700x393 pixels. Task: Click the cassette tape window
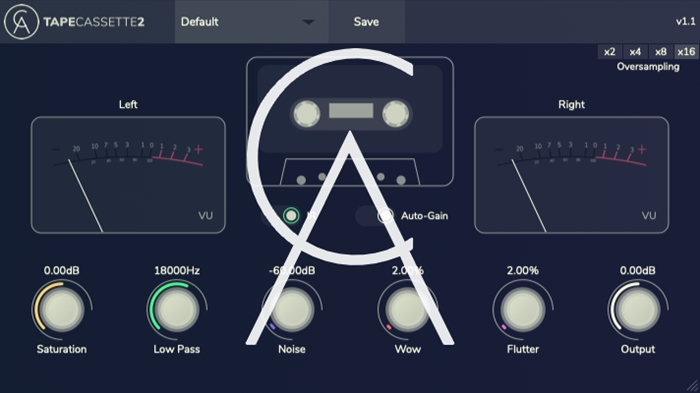(351, 110)
